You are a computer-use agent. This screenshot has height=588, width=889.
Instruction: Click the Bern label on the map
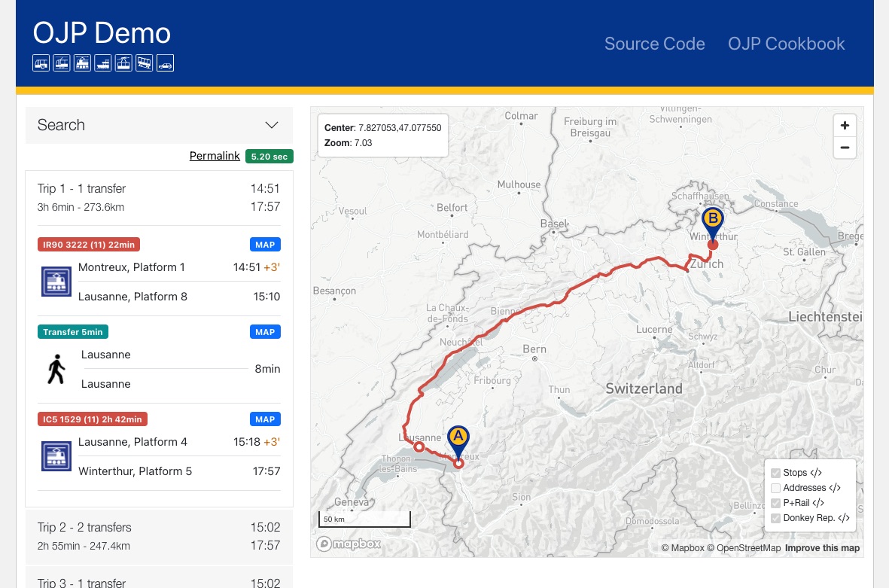click(534, 349)
